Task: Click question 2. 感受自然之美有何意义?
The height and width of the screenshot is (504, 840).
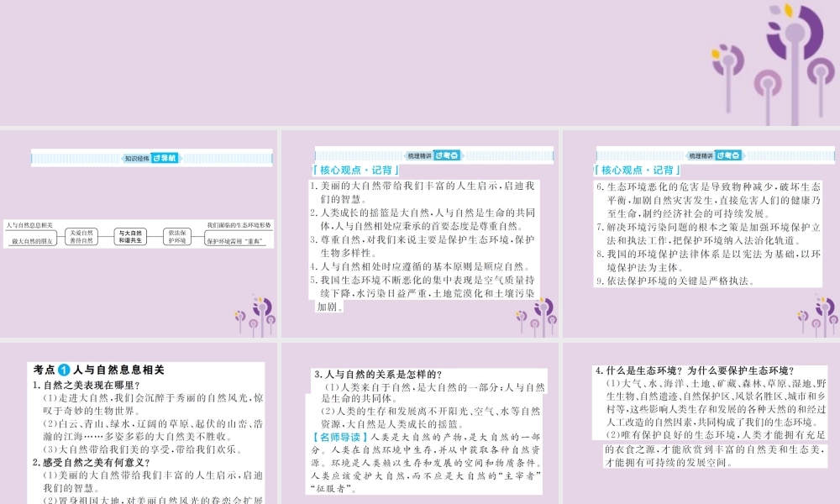Action: pyautogui.click(x=91, y=462)
